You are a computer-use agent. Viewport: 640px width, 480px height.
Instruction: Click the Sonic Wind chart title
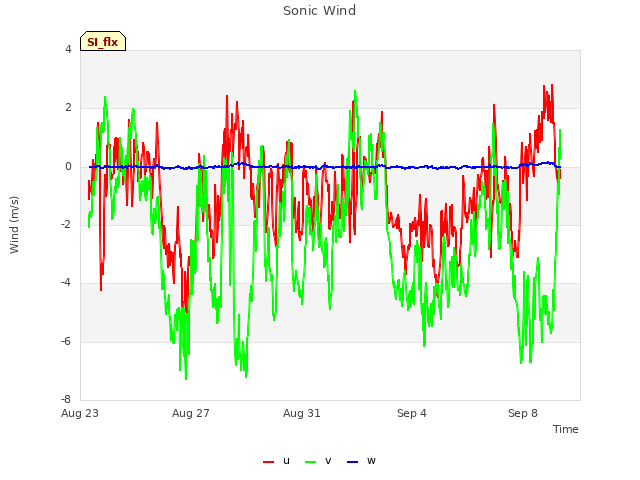click(320, 11)
